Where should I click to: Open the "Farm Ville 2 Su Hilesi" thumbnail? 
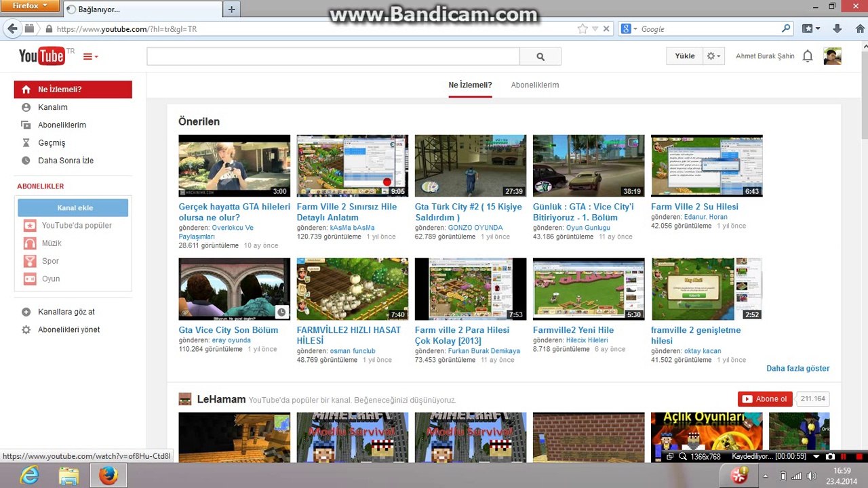[707, 166]
